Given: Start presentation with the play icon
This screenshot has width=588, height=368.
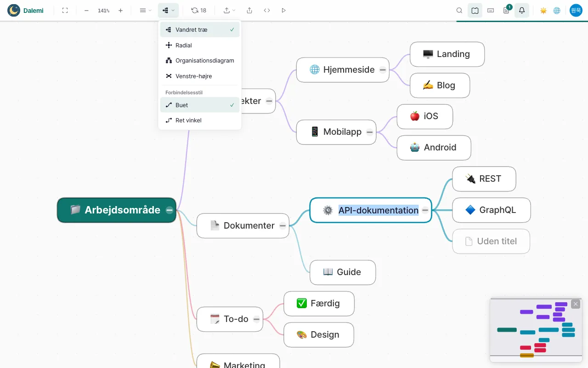Looking at the screenshot, I should click(283, 11).
